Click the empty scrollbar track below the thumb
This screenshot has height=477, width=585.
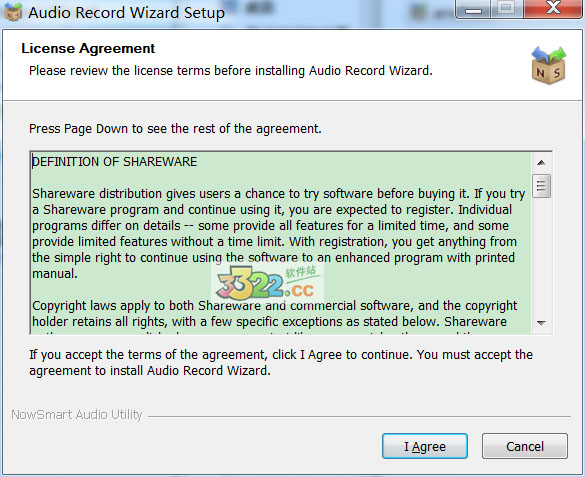click(541, 255)
